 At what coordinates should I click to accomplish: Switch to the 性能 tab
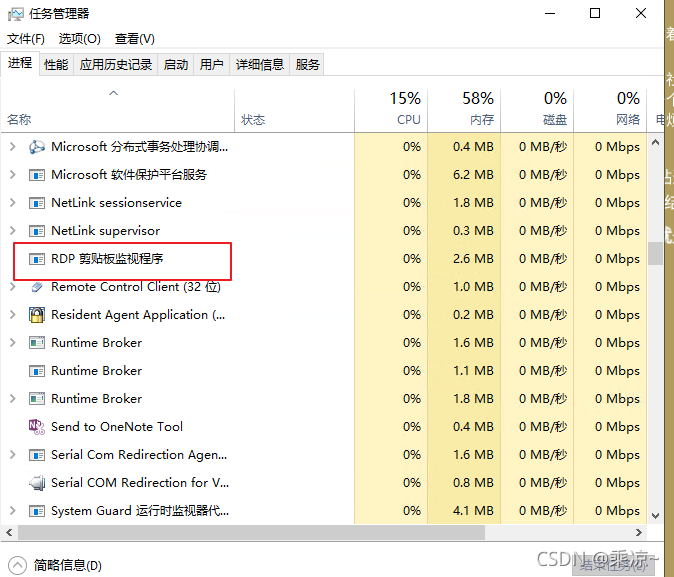coord(56,64)
